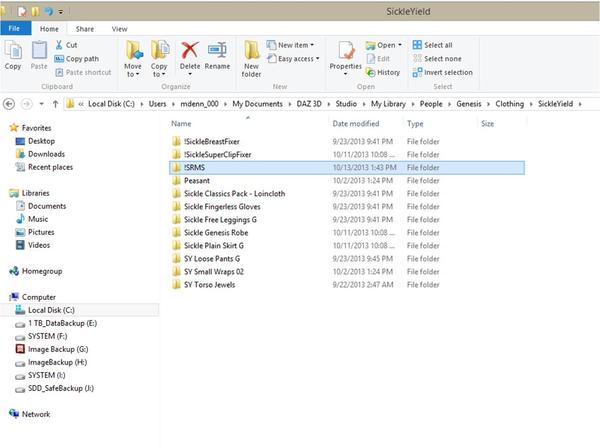The width and height of the screenshot is (600, 447).
Task: Expand the arrow after Clothing breadcrumb
Action: 531,104
